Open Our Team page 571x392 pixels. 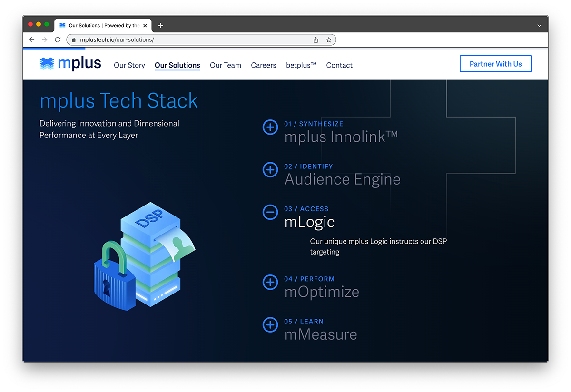226,65
